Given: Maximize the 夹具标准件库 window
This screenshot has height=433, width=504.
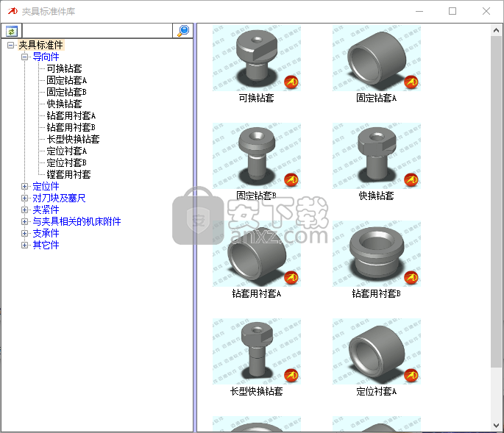Looking at the screenshot, I should click(452, 11).
